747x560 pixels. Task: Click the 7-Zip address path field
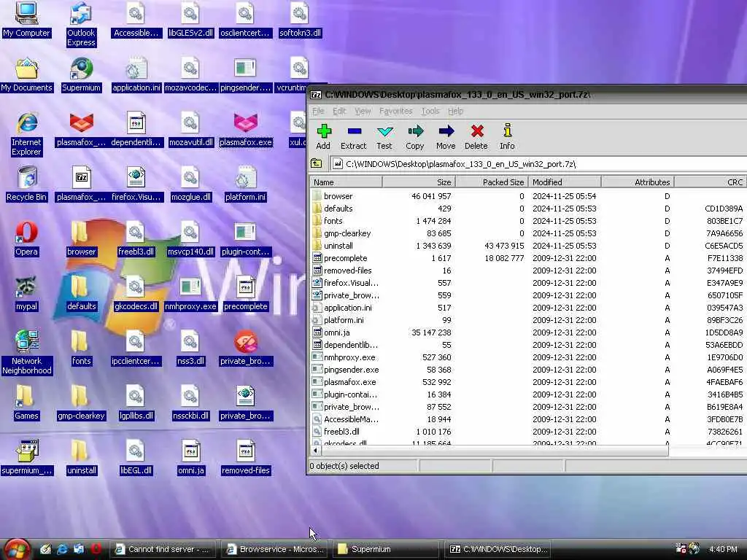pos(538,164)
